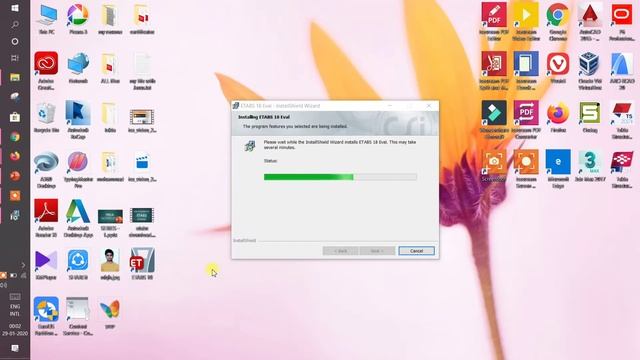The image size is (640, 360).
Task: Open the Action Center notification icon
Action: click(15, 348)
